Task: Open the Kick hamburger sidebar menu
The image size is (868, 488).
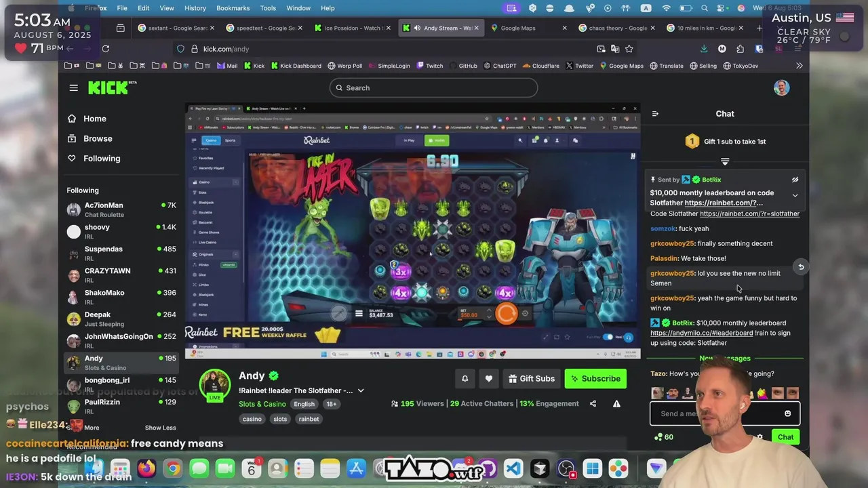Action: click(x=73, y=87)
